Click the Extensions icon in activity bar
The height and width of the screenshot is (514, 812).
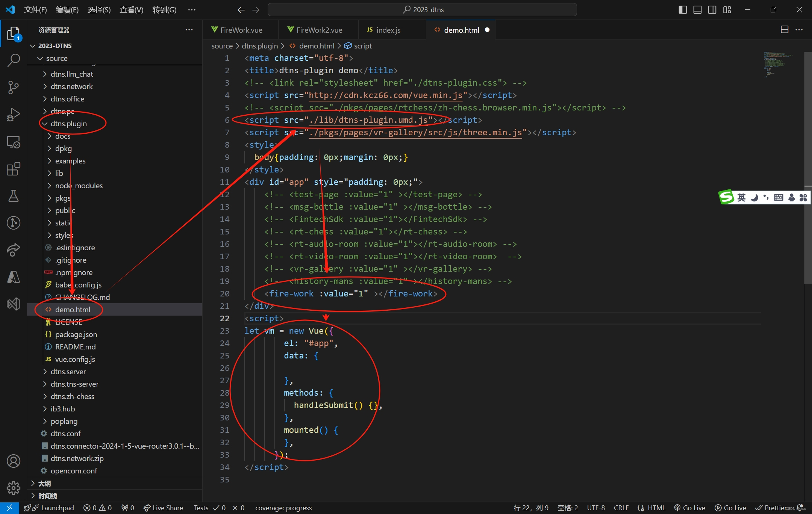(x=13, y=169)
